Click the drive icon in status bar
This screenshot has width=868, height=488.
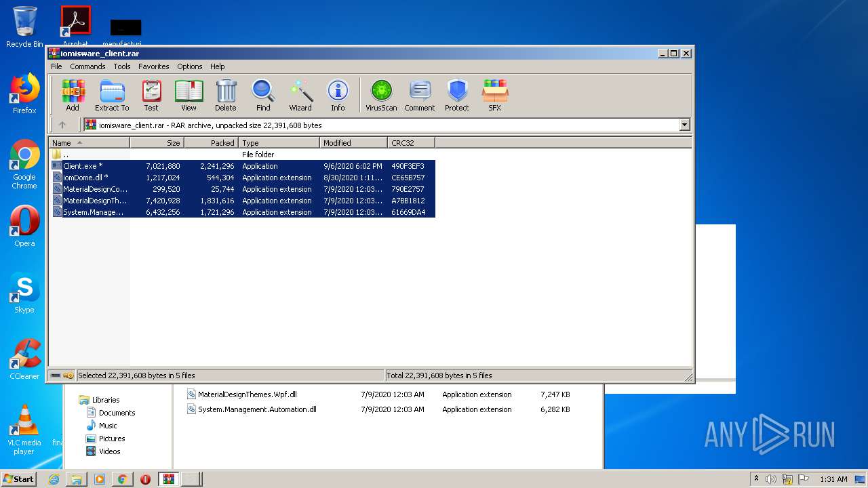(x=56, y=375)
